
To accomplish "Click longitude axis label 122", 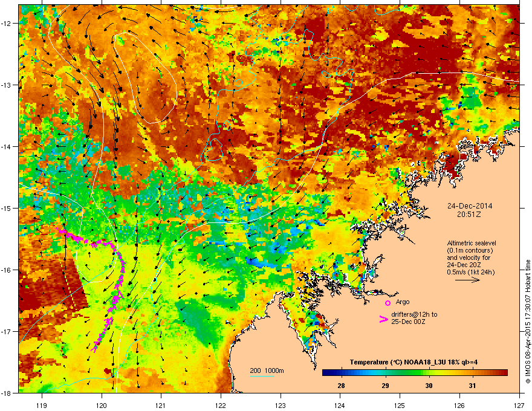I will coord(221,406).
